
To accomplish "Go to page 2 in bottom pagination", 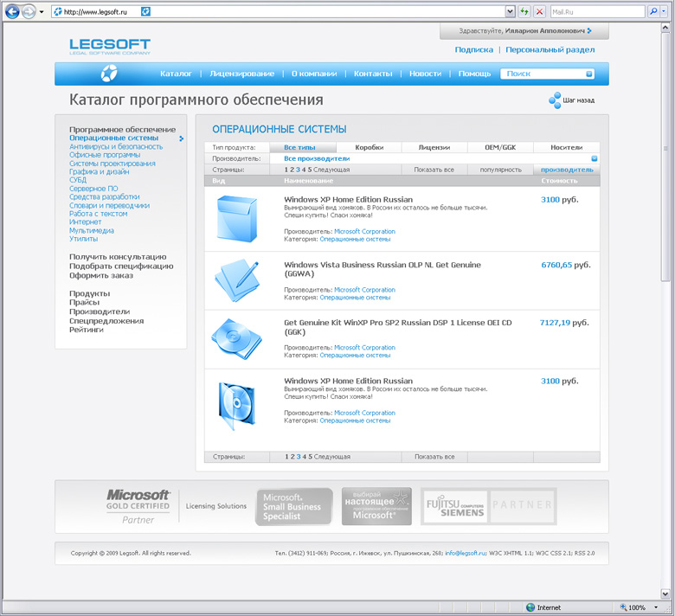I will click(x=292, y=457).
